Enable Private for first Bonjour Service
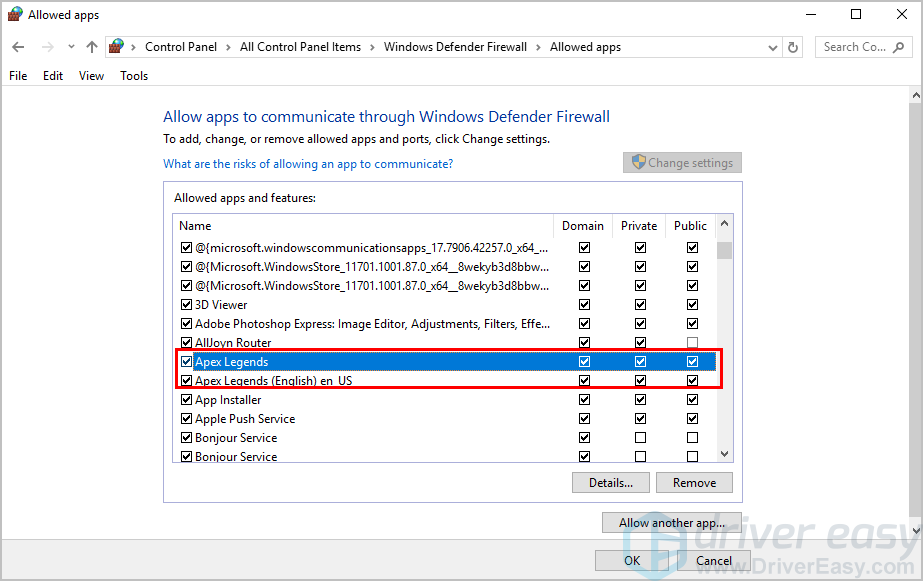The image size is (923, 581). point(640,438)
